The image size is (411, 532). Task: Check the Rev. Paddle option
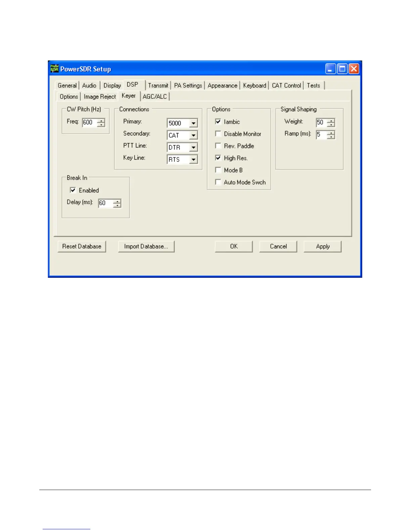(x=218, y=146)
